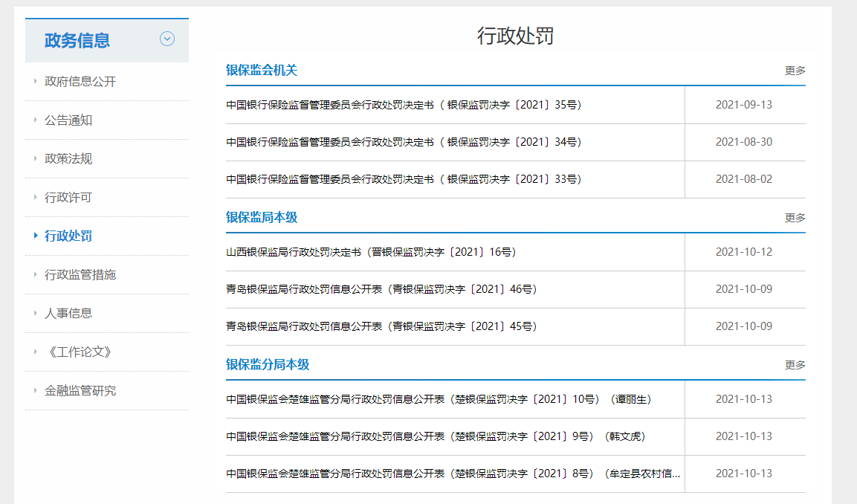Screen dimensions: 857x504
Task: Open 行政监管措施 sidebar item
Action: pyautogui.click(x=80, y=275)
